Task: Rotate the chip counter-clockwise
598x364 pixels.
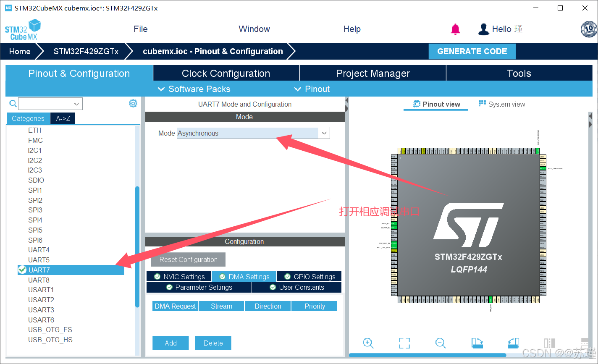Action: [x=514, y=343]
